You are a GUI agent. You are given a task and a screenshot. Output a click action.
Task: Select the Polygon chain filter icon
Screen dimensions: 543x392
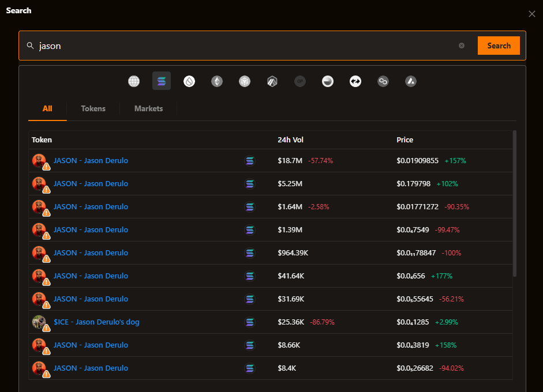383,81
